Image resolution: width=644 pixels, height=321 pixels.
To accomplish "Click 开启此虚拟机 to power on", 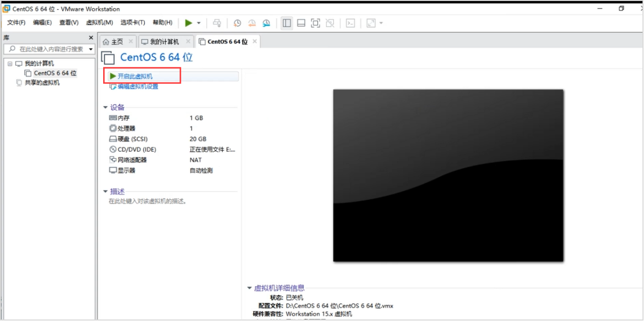I will 135,76.
